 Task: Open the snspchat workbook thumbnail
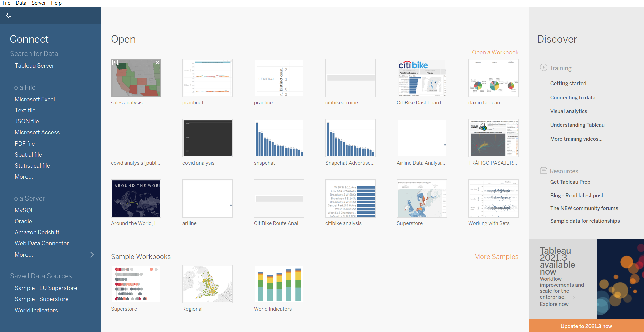pos(279,138)
